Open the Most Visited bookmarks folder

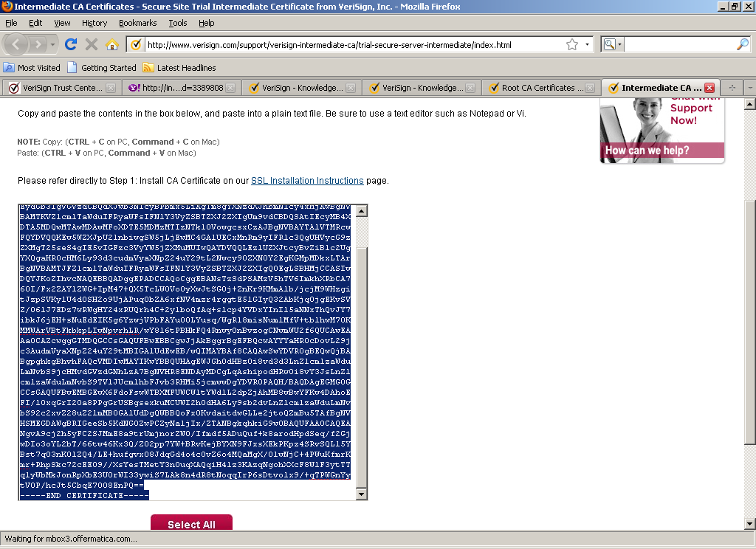tap(32, 67)
